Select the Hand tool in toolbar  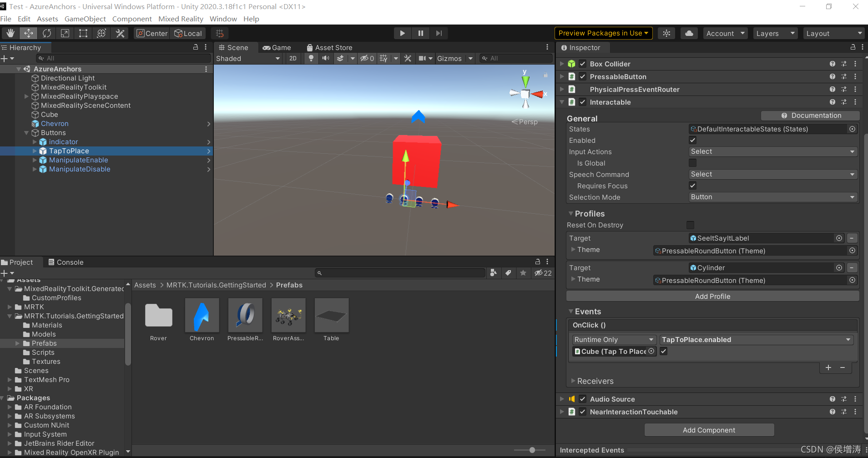(10, 33)
